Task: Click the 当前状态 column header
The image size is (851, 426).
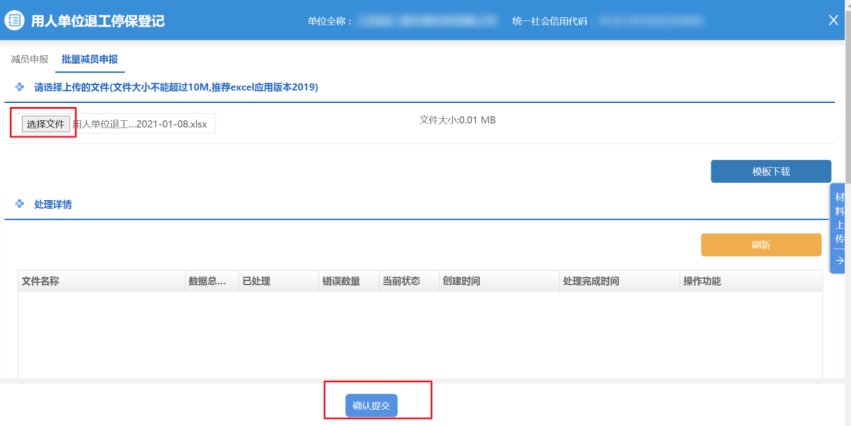Action: (401, 281)
